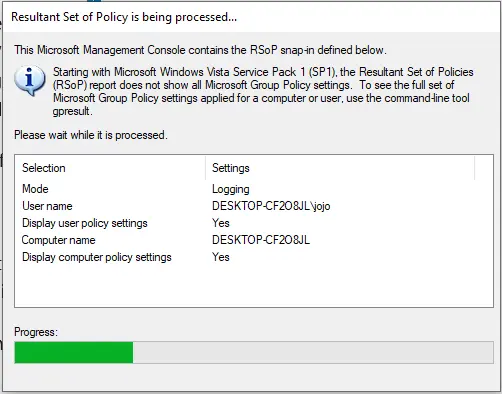
Task: Click the 'Please wait while it is processed' text
Action: coord(91,135)
